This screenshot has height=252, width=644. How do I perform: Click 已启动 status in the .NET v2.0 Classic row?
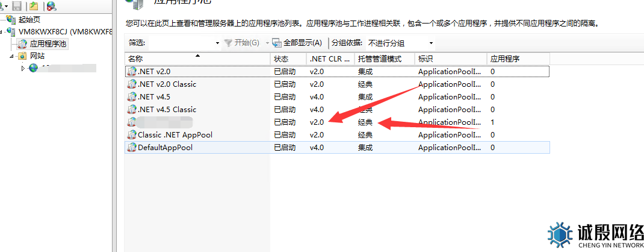[285, 84]
